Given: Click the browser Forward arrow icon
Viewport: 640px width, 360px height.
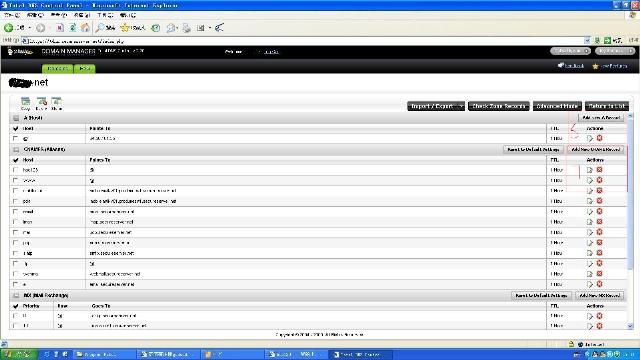Looking at the screenshot, I should 40,28.
